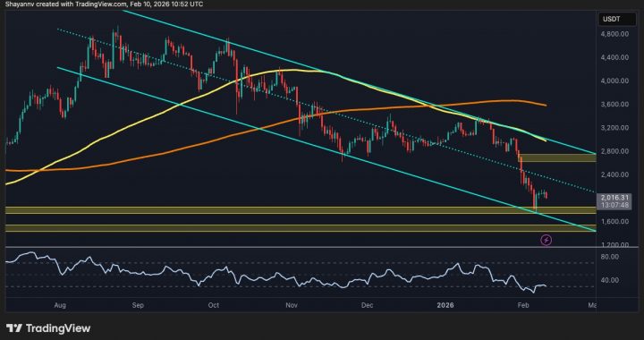Click the chart attribution text at top
The image size is (644, 340).
[x=105, y=4]
